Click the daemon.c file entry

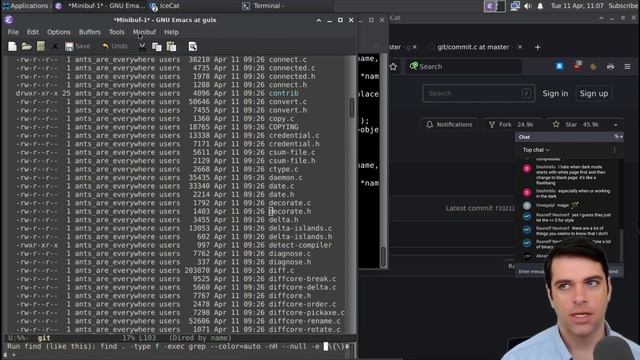point(285,178)
